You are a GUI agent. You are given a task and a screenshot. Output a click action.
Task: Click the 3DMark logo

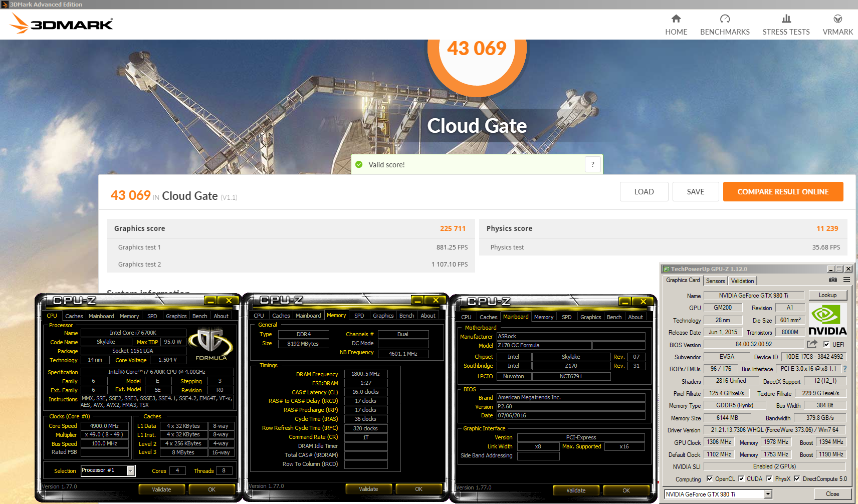(61, 24)
